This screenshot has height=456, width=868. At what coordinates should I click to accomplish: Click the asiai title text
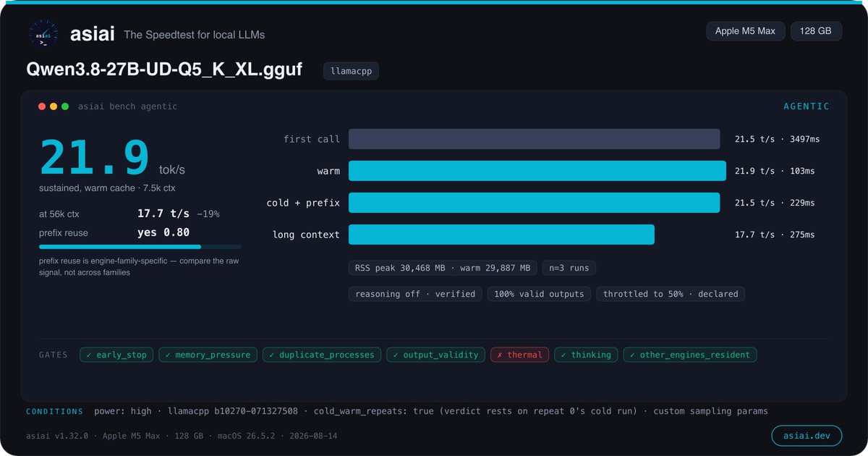(93, 33)
